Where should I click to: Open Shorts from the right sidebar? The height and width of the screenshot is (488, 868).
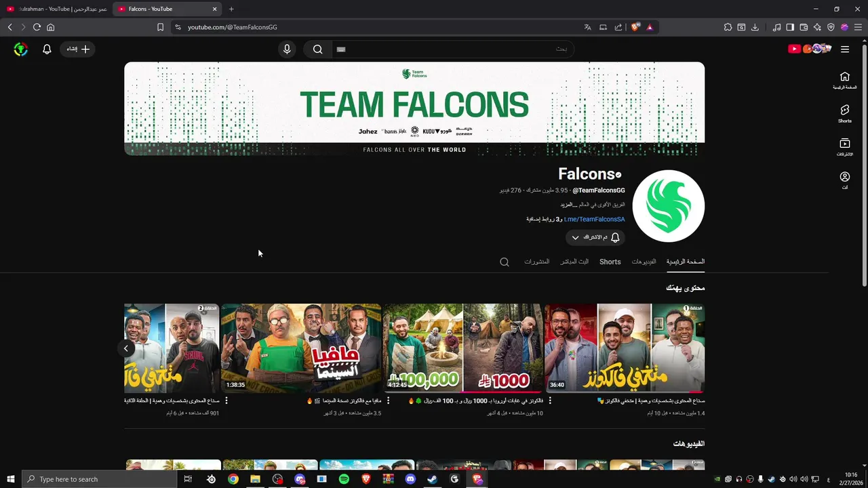click(x=844, y=113)
